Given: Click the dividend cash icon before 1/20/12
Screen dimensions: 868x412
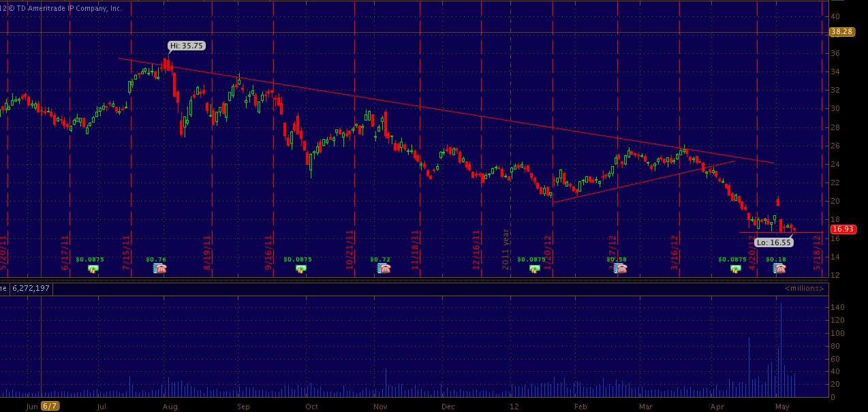Looking at the screenshot, I should point(535,269).
